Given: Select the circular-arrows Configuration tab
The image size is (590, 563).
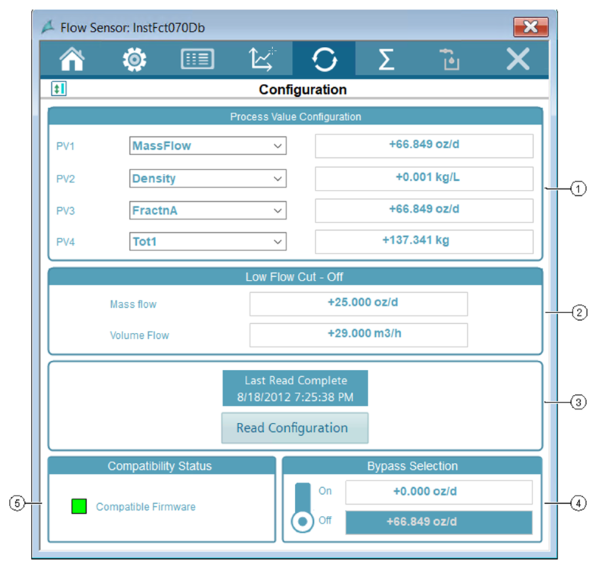Looking at the screenshot, I should click(x=324, y=59).
